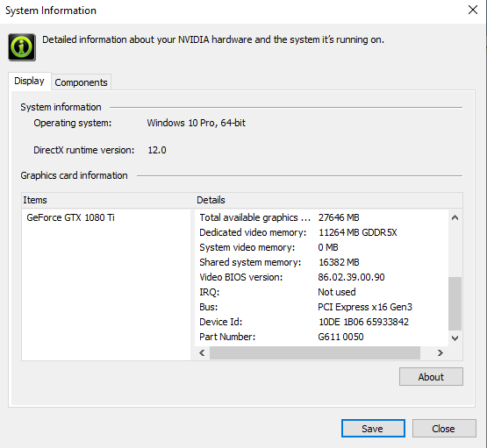Click the vertical scrollbar thumb in Details
The height and width of the screenshot is (448, 487).
point(455,303)
